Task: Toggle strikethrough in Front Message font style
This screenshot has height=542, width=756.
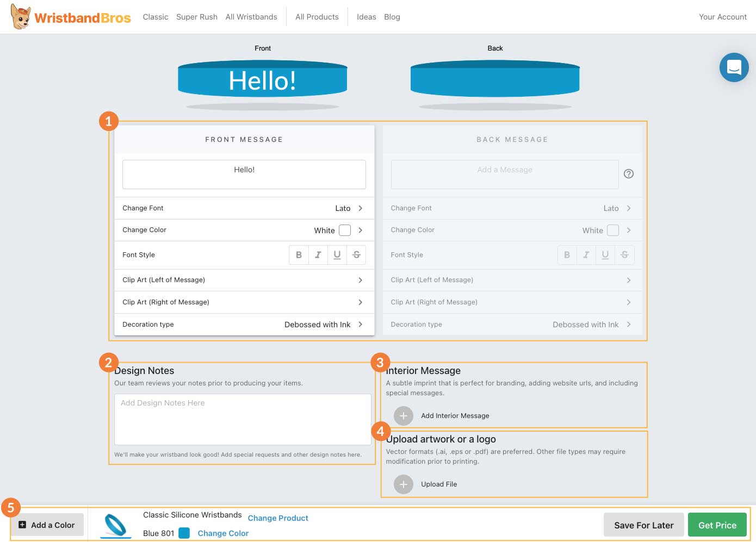Action: [x=356, y=255]
